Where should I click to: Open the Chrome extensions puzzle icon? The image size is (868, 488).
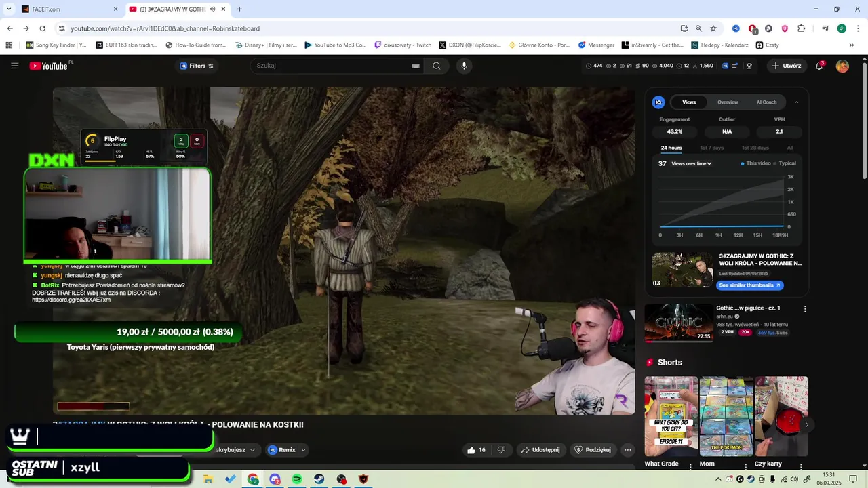801,28
